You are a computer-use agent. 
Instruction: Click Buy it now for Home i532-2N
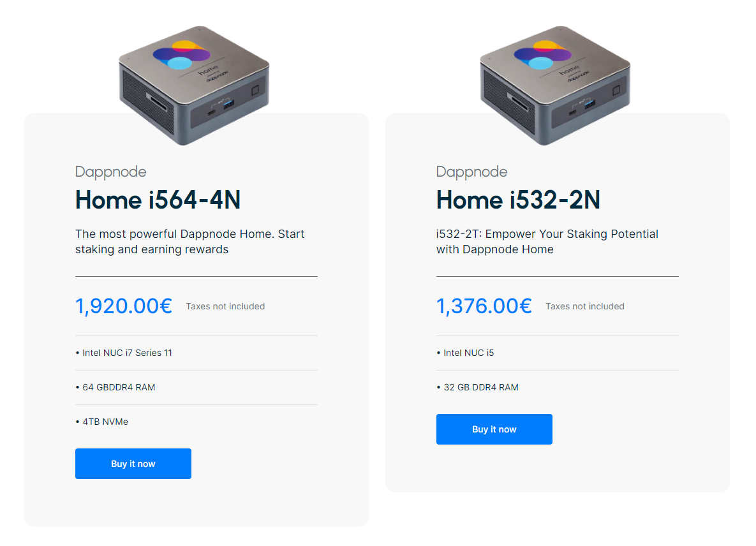pyautogui.click(x=494, y=429)
